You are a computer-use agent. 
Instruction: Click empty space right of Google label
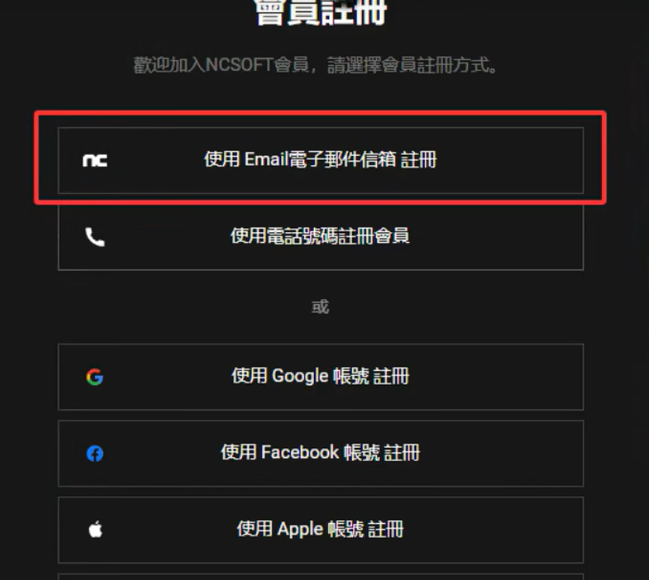tap(497, 377)
